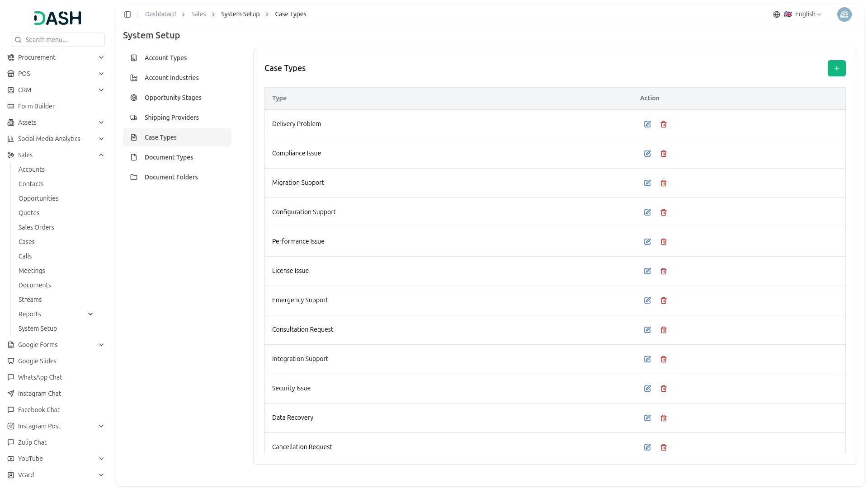Toggle the sidebar collapse icon
The height and width of the screenshot is (488, 868).
(127, 14)
